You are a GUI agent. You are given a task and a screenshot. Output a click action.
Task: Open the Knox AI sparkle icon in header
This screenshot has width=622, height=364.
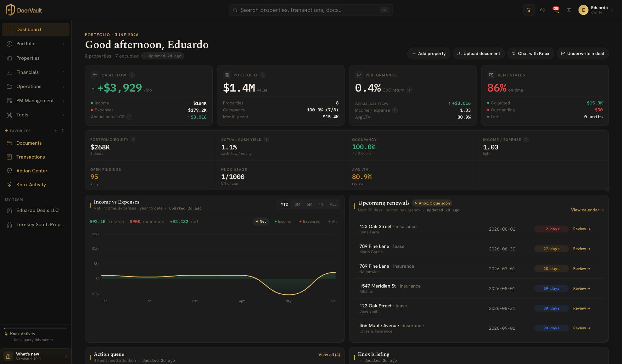pos(529,10)
